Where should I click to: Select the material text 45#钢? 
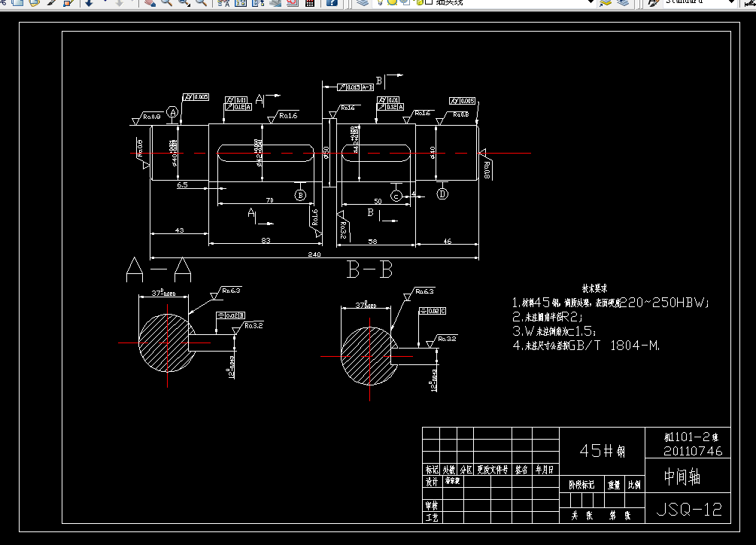coord(603,451)
